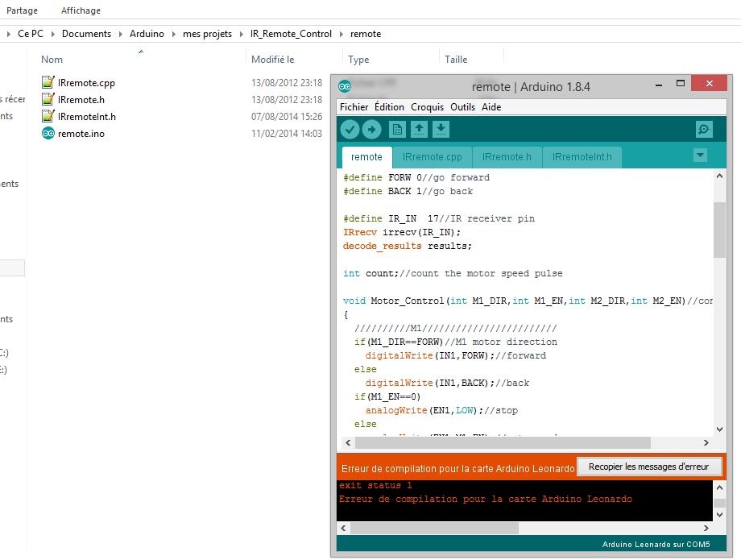
Task: Open the Fichier menu
Action: click(x=354, y=107)
